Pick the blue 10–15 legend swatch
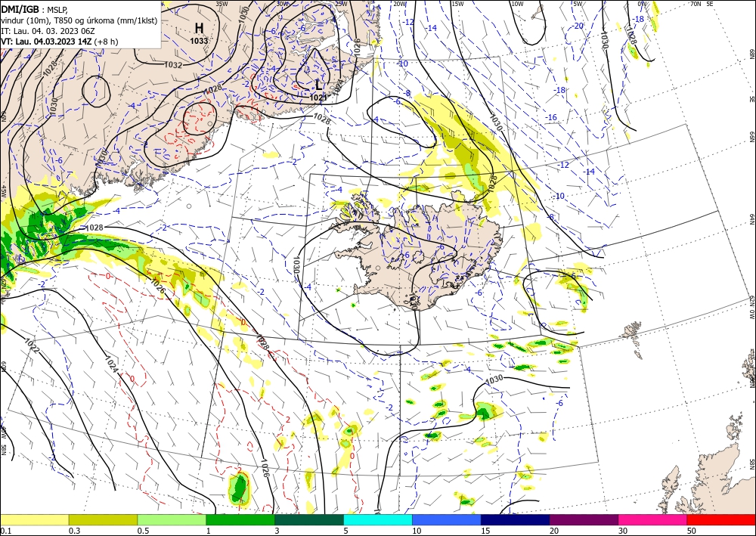This screenshot has width=756, height=536. coord(447,519)
